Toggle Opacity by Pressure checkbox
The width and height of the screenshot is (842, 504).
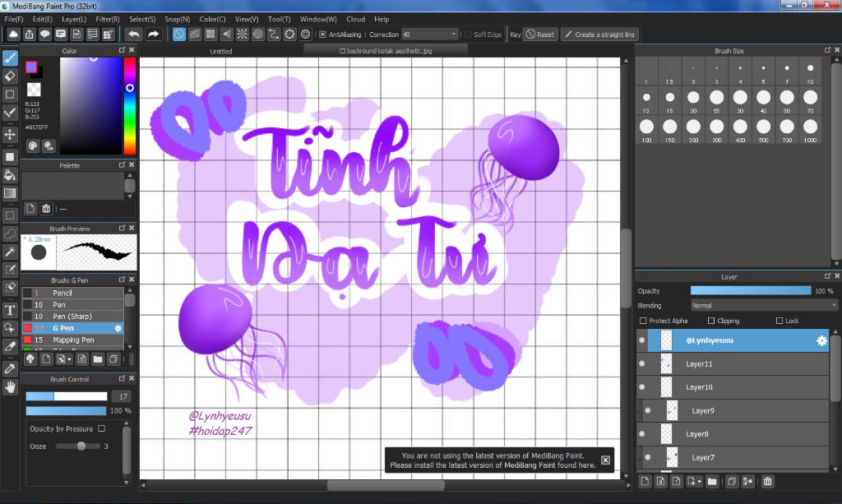[101, 429]
